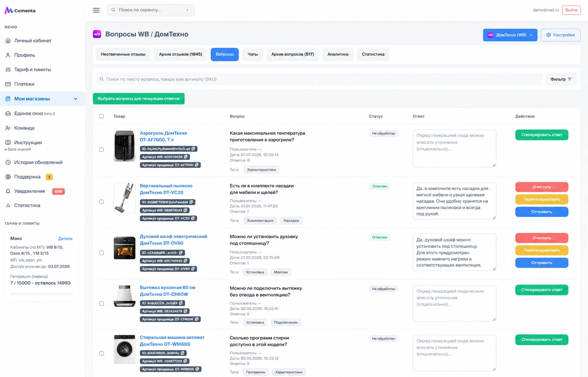This screenshot has height=377, width=588.
Task: Click the filter icon next to Фильтр
Action: [570, 79]
